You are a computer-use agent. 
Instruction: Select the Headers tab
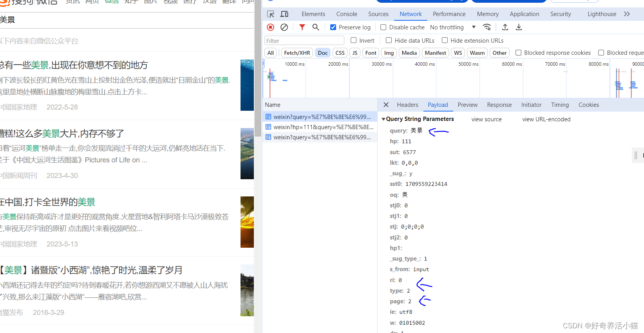pos(407,105)
